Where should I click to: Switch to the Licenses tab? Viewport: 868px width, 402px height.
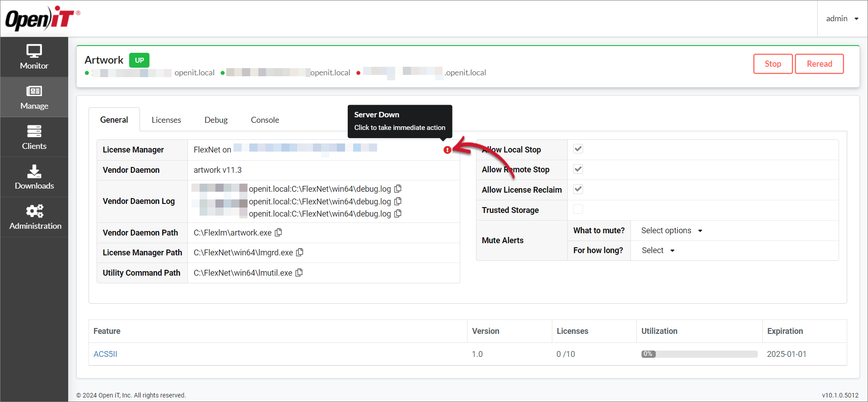pos(166,120)
